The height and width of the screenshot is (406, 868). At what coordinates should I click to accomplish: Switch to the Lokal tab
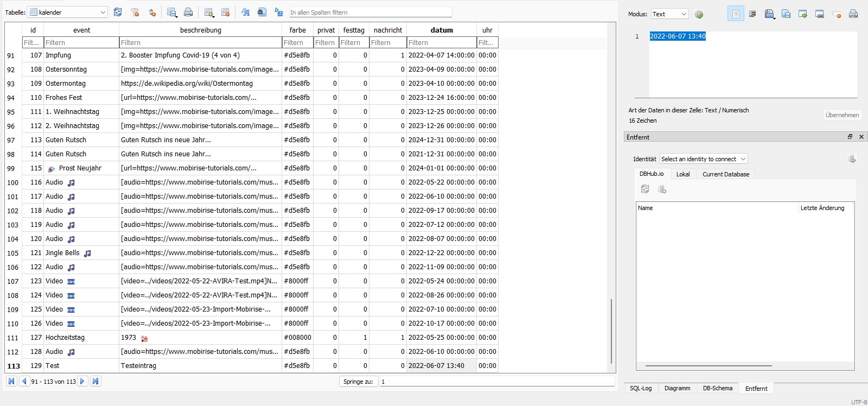point(683,174)
